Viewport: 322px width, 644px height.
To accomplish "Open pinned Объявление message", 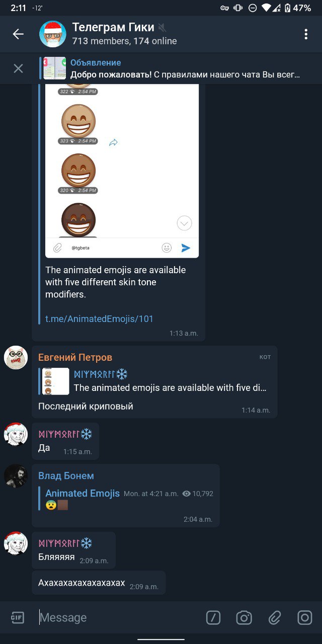I will [x=171, y=68].
